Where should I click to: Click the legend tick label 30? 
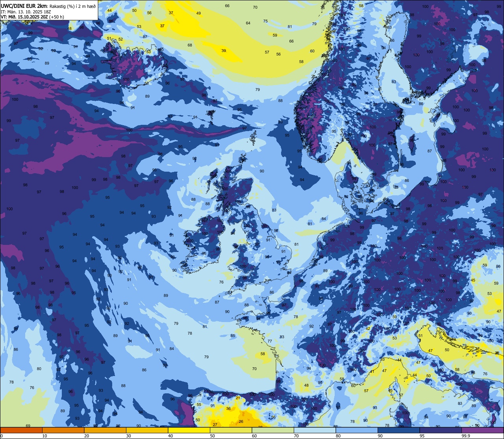128,436
